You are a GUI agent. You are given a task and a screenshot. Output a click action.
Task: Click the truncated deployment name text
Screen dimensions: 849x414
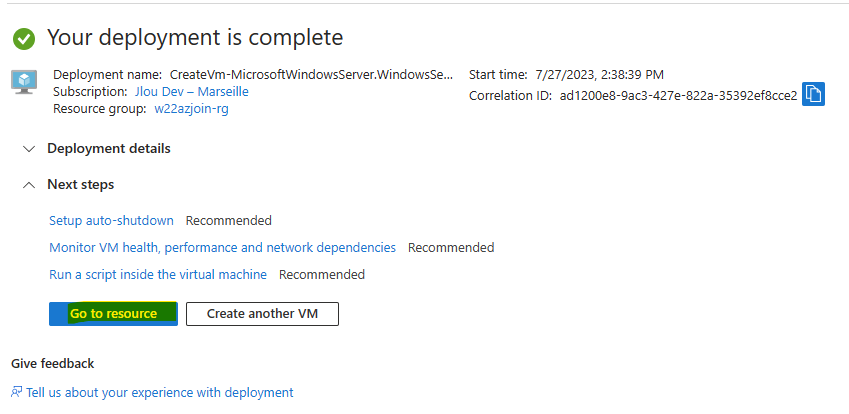coord(311,75)
